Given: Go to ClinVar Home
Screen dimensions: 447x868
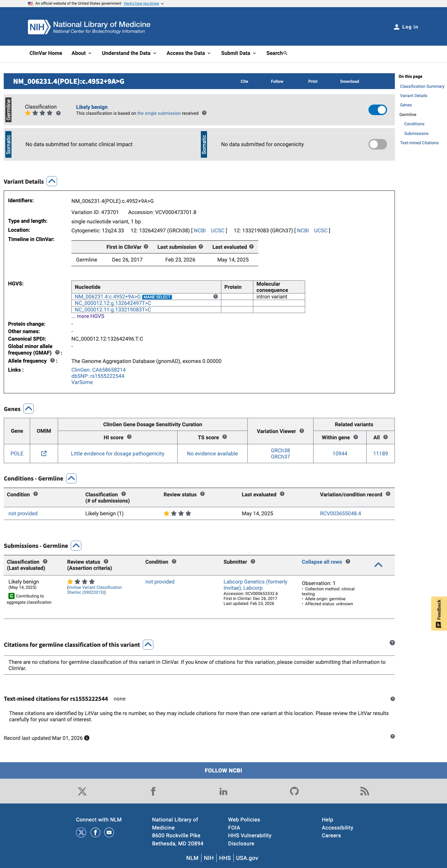Looking at the screenshot, I should (x=46, y=53).
